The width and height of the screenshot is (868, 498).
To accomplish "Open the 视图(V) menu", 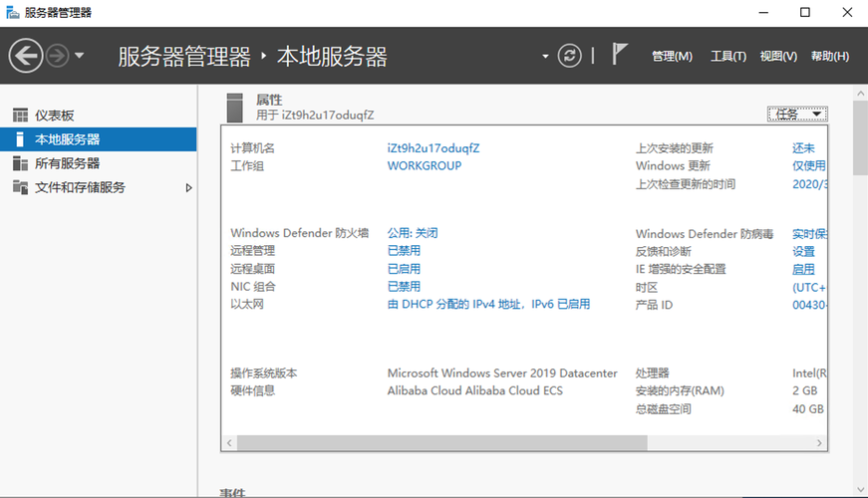I will tap(778, 57).
